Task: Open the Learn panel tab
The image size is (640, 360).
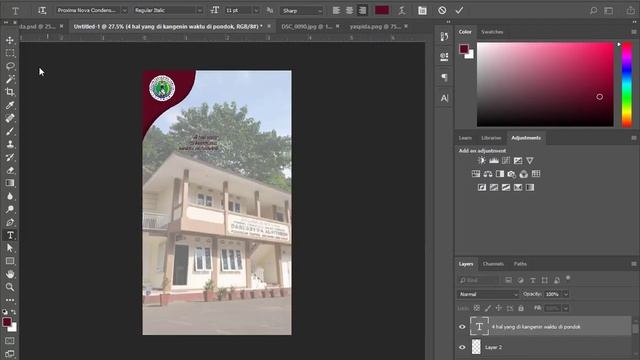Action: coord(465,138)
